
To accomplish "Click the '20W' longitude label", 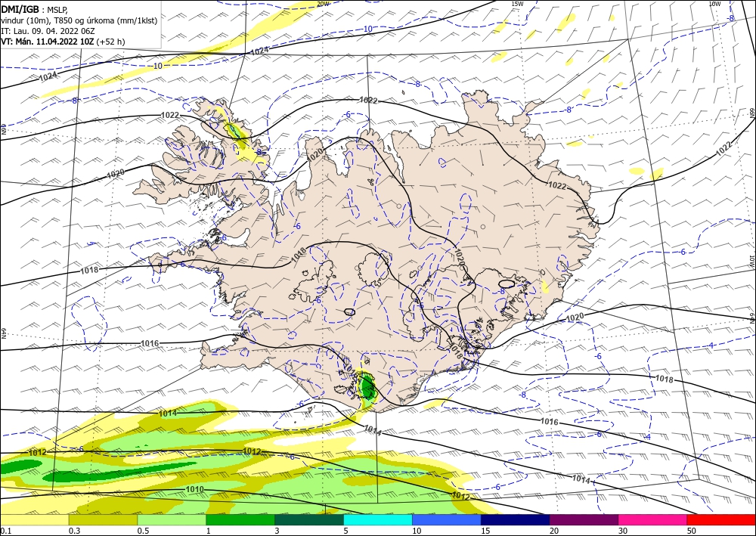I will pos(323,4).
